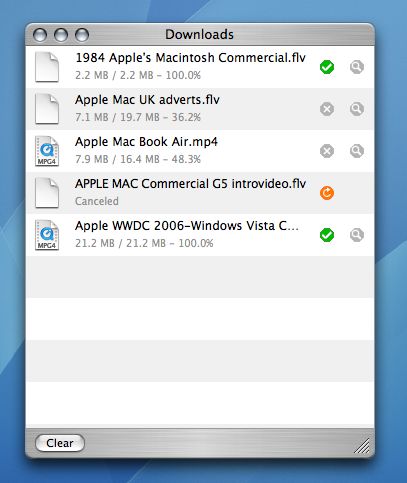
Task: Click the Downloads window title bar
Action: (x=200, y=35)
